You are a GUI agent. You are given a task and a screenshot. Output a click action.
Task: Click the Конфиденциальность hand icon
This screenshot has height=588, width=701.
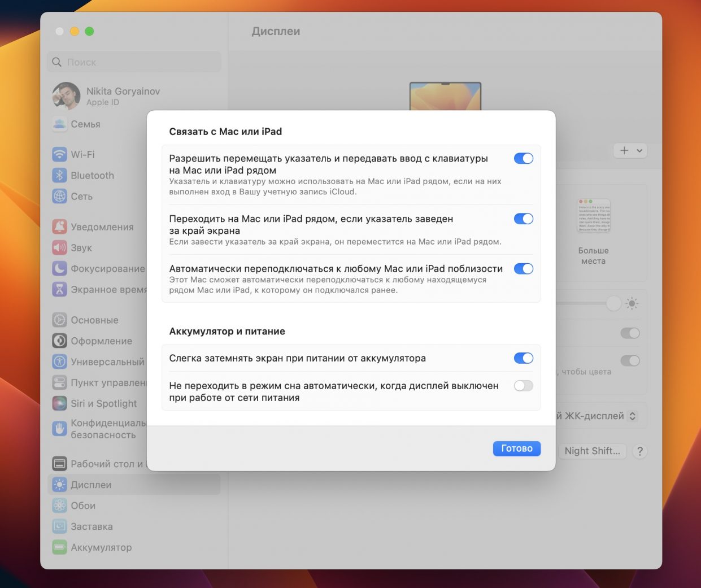[59, 429]
